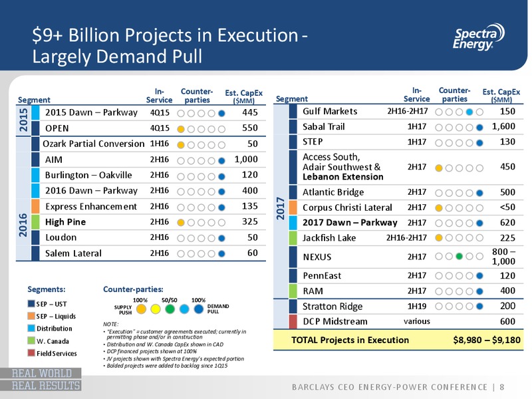The image size is (532, 399).
Task: Click the vertical '2016' year label
Action: click(x=23, y=225)
